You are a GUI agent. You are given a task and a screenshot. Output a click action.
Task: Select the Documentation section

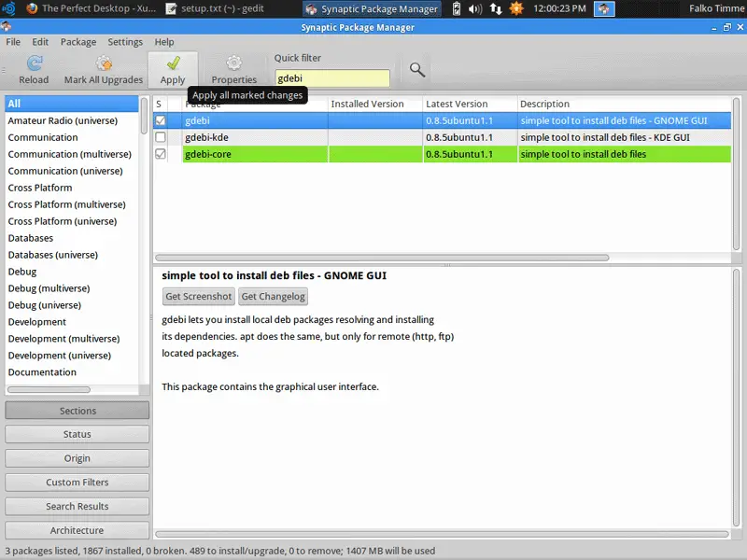72,371
